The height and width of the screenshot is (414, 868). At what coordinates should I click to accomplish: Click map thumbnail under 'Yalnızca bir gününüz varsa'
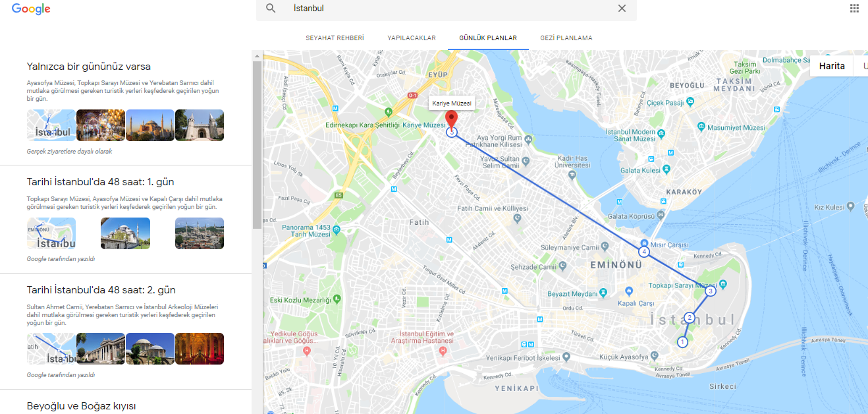click(51, 125)
